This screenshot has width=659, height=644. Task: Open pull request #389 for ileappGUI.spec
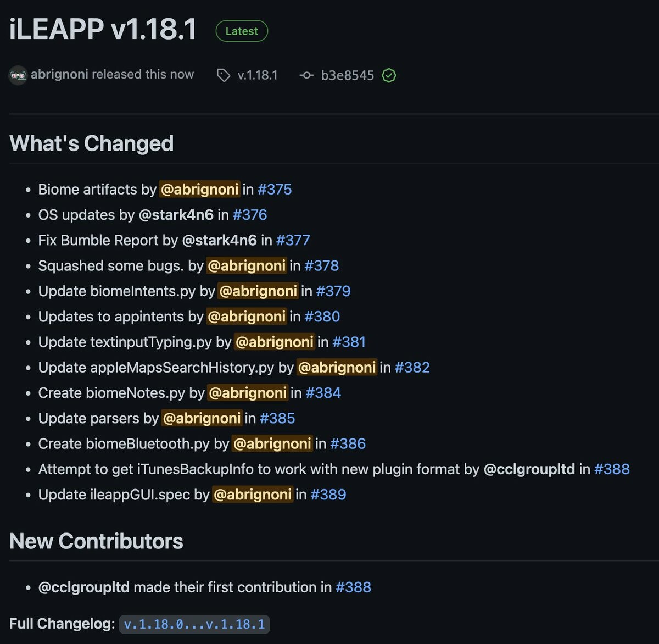(328, 495)
